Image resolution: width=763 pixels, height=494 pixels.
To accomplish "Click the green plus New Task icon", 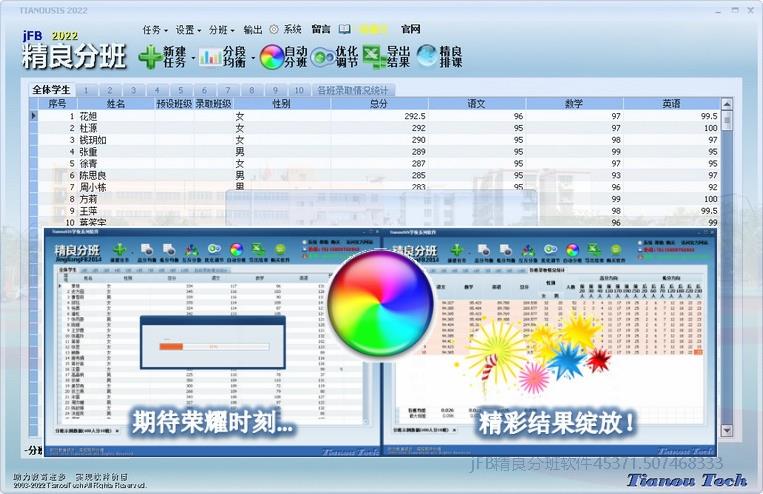I will pyautogui.click(x=150, y=57).
